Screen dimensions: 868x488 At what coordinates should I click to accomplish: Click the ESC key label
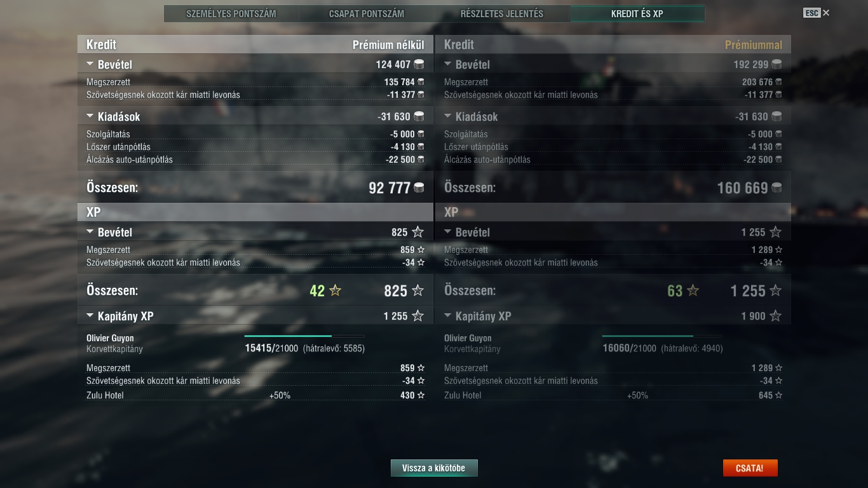point(811,13)
